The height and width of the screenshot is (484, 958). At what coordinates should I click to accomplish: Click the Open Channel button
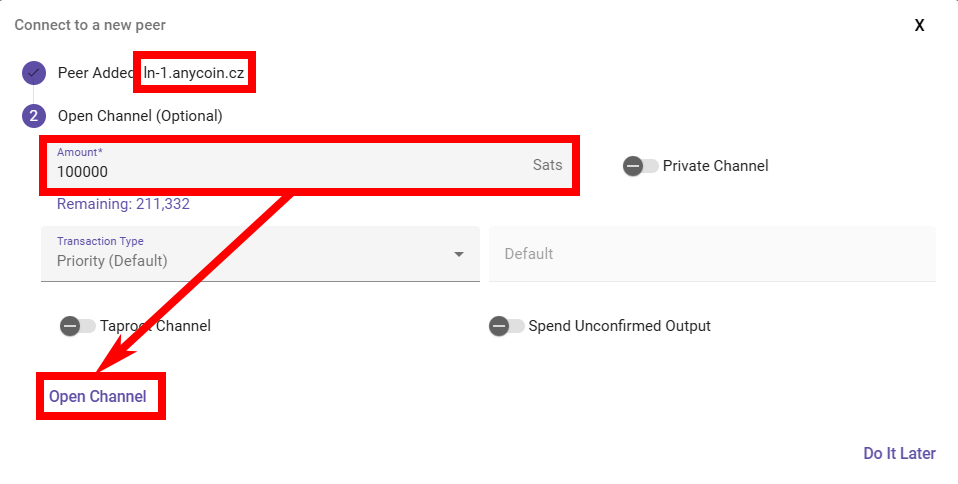[x=98, y=397]
